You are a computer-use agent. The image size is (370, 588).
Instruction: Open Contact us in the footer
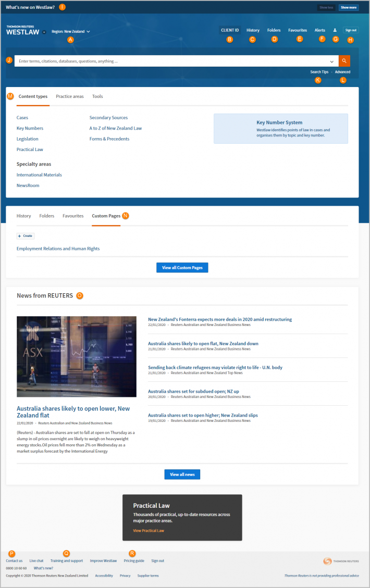tap(14, 561)
